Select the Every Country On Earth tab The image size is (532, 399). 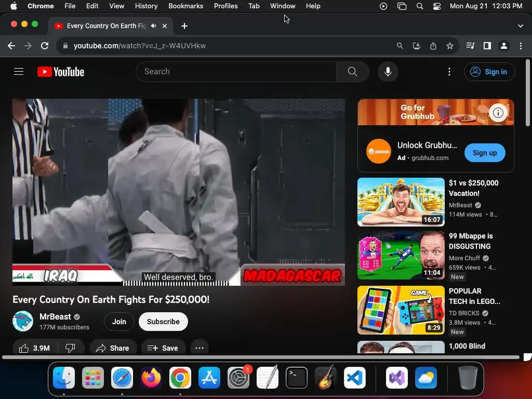pos(110,26)
